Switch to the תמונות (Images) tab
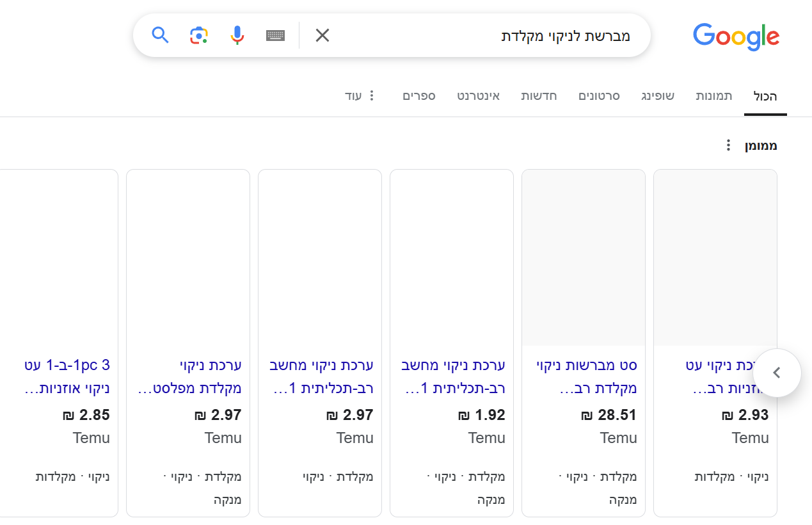 point(713,95)
